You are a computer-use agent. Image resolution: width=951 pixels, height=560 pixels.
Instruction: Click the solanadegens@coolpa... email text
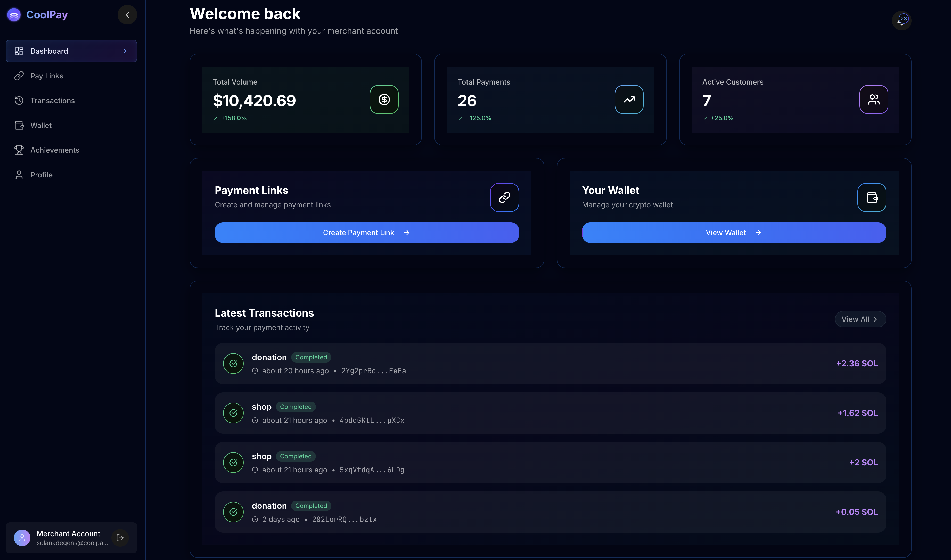click(72, 543)
